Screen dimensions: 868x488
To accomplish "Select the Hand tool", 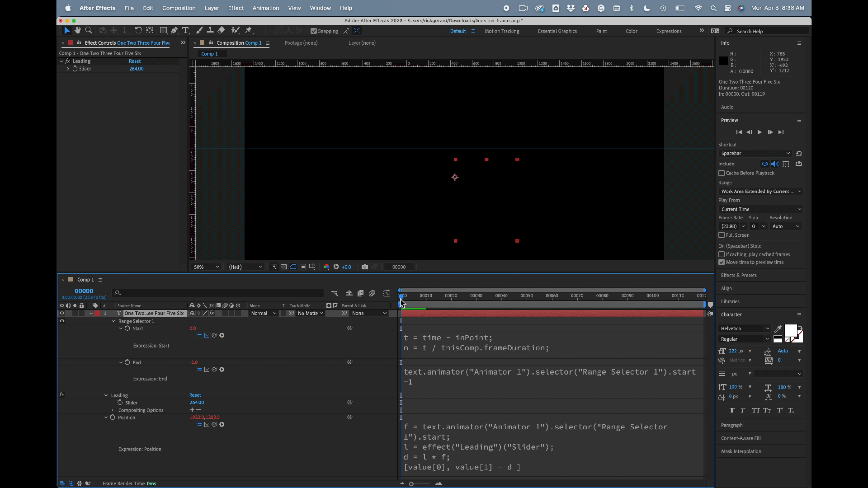I will (78, 30).
